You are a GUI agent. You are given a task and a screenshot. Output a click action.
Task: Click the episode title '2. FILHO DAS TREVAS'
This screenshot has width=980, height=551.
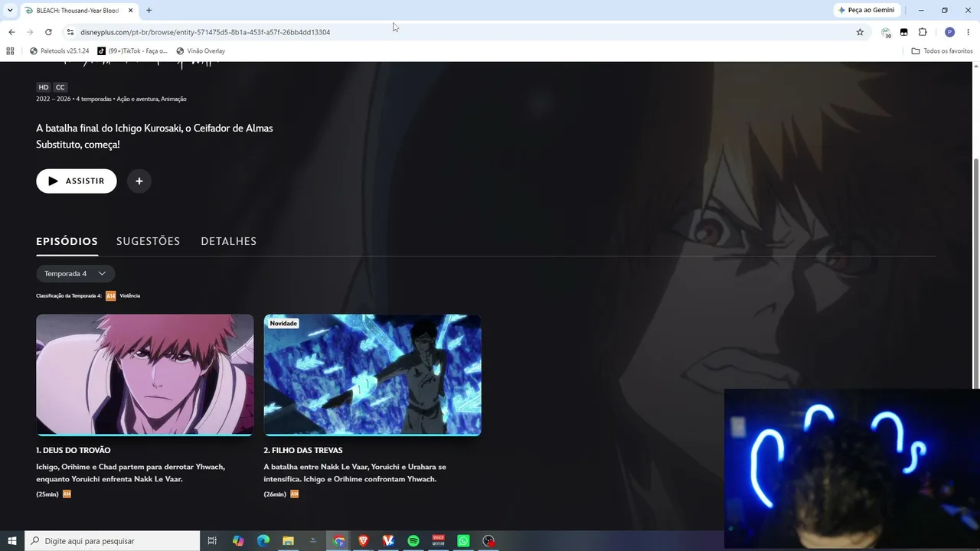pos(303,450)
